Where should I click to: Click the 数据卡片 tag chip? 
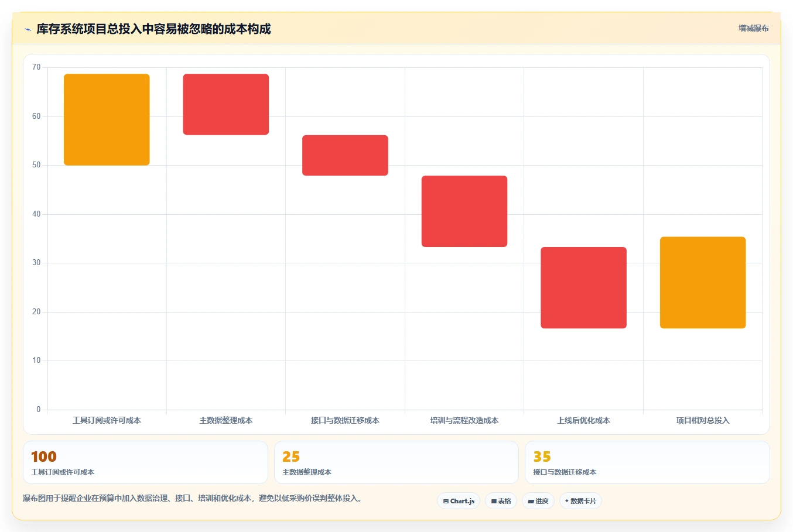[580, 501]
